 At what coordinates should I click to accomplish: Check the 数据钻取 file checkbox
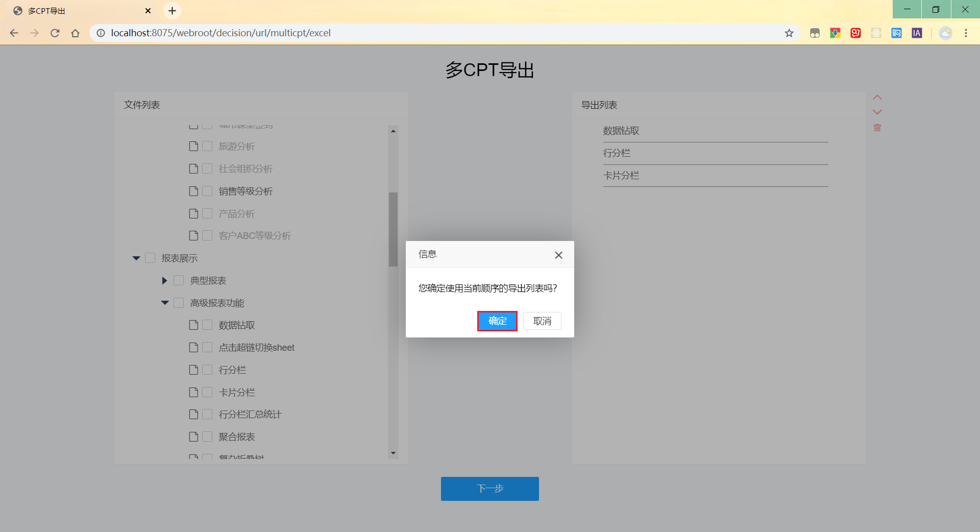[207, 325]
